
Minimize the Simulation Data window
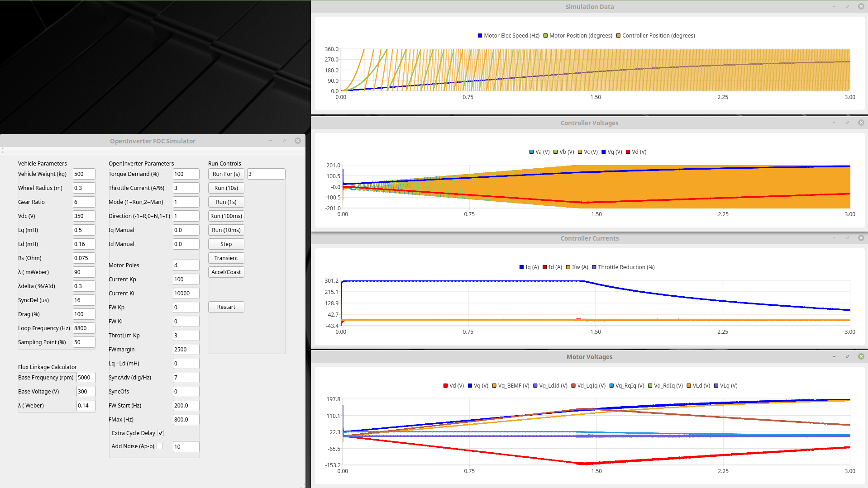(834, 6)
